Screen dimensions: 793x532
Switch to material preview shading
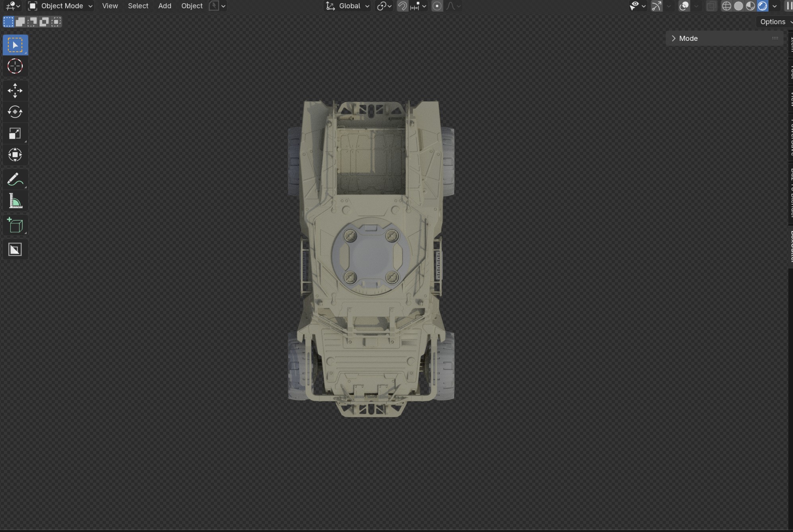click(750, 6)
